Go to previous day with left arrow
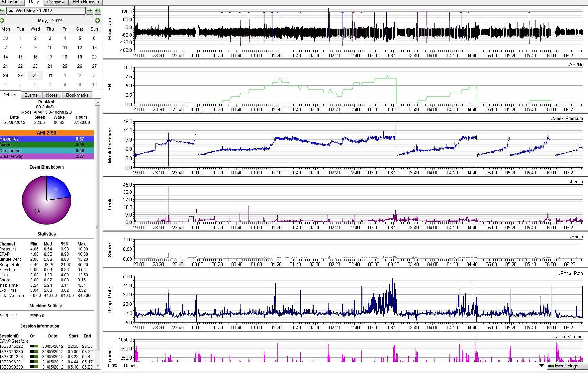Image resolution: width=588 pixels, height=373 pixels. tap(2, 11)
